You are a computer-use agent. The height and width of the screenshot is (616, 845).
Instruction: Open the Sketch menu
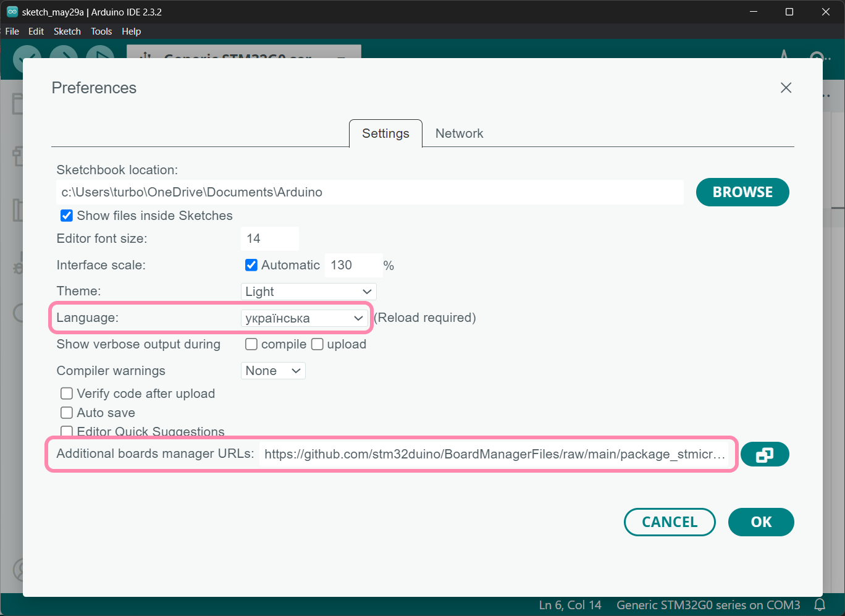tap(67, 32)
